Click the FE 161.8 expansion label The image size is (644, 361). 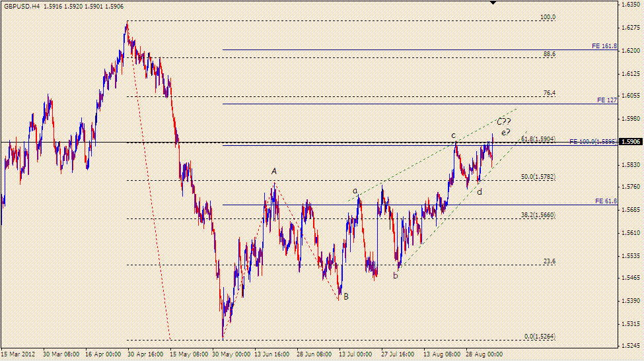604,46
